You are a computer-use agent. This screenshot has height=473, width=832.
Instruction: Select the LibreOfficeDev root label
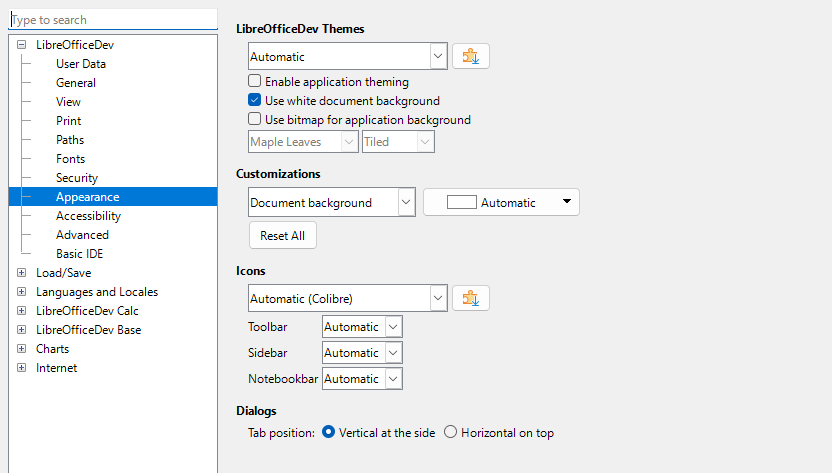tap(75, 45)
